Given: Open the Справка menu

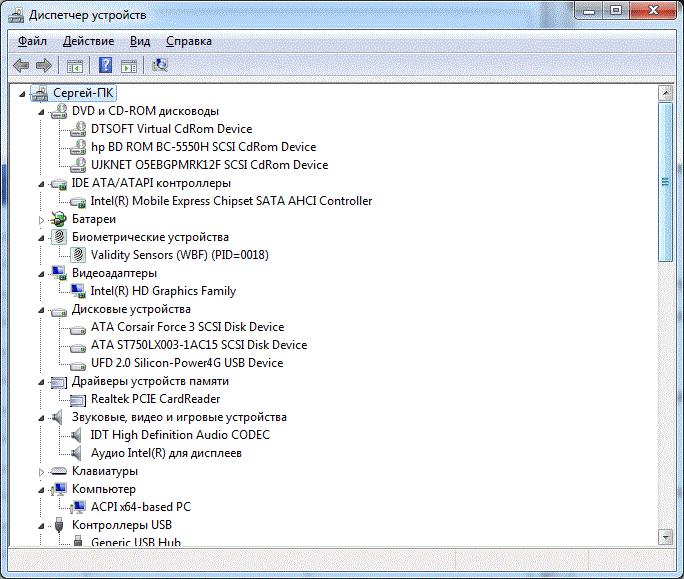Looking at the screenshot, I should 188,41.
